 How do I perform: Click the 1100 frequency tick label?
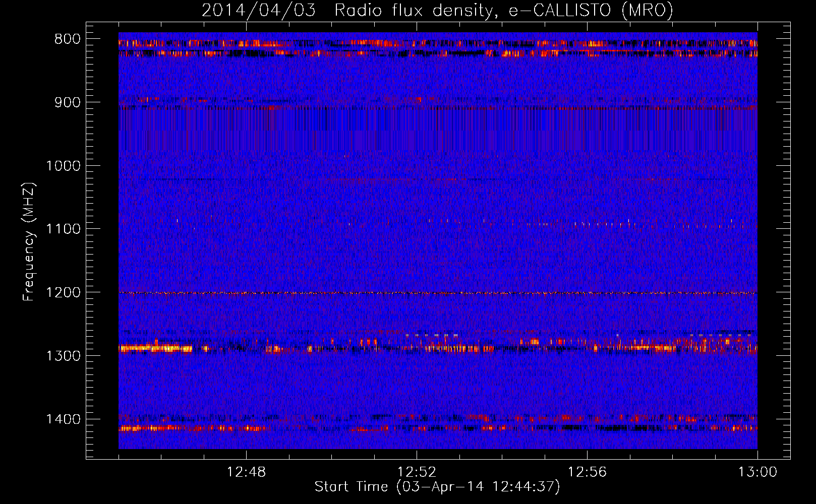[63, 229]
